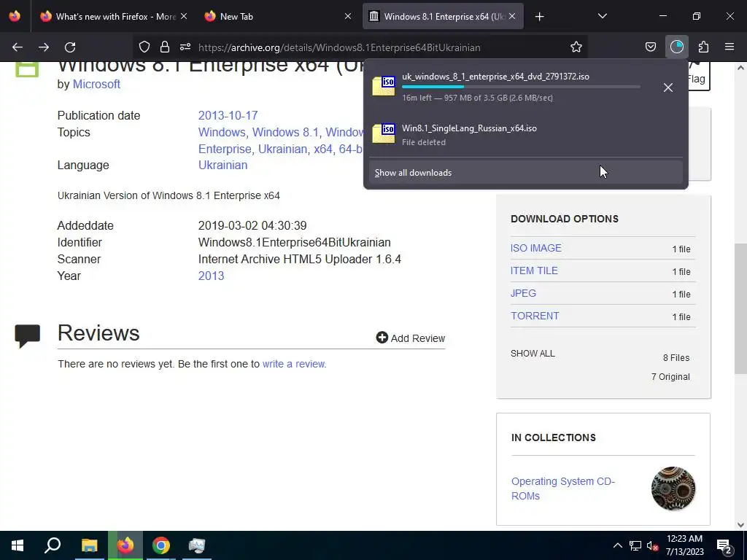The height and width of the screenshot is (560, 747).
Task: Open the Windows topic link
Action: coord(222,133)
